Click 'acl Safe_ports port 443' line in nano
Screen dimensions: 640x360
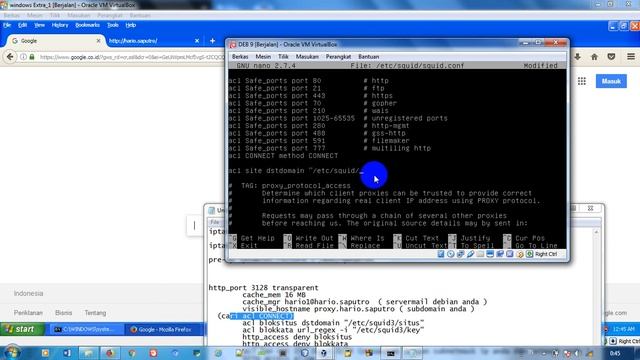310,96
